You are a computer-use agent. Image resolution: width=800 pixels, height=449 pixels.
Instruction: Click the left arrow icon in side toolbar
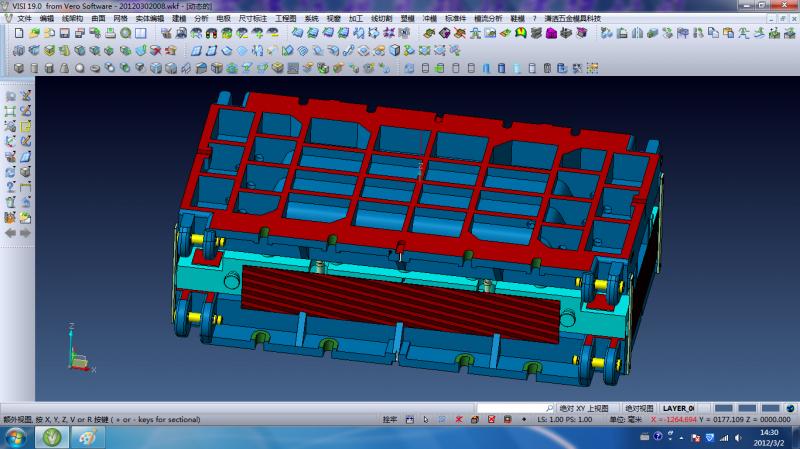tap(11, 232)
